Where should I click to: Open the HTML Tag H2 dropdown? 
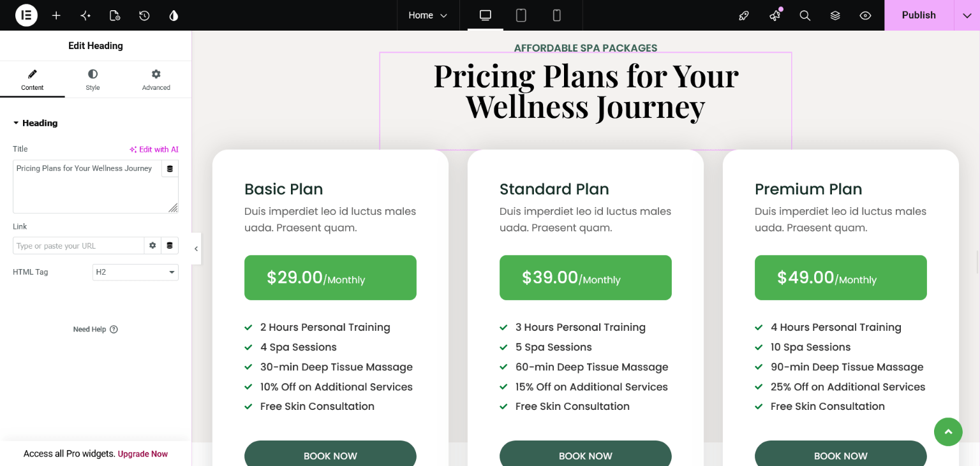pos(135,272)
